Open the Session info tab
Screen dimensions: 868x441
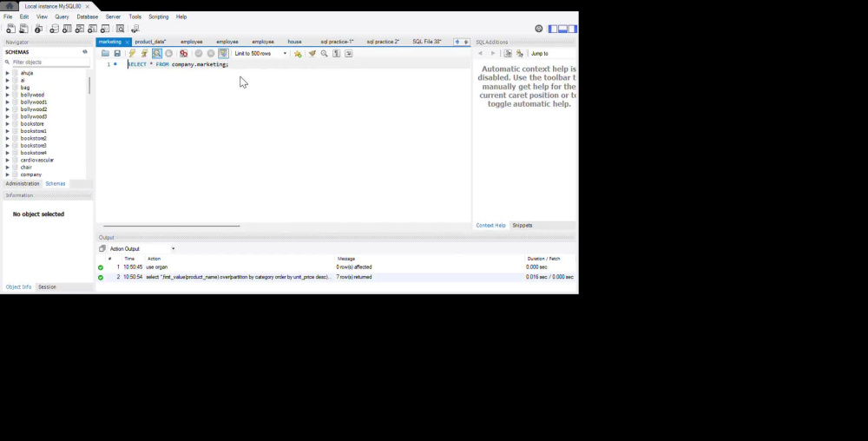(47, 287)
